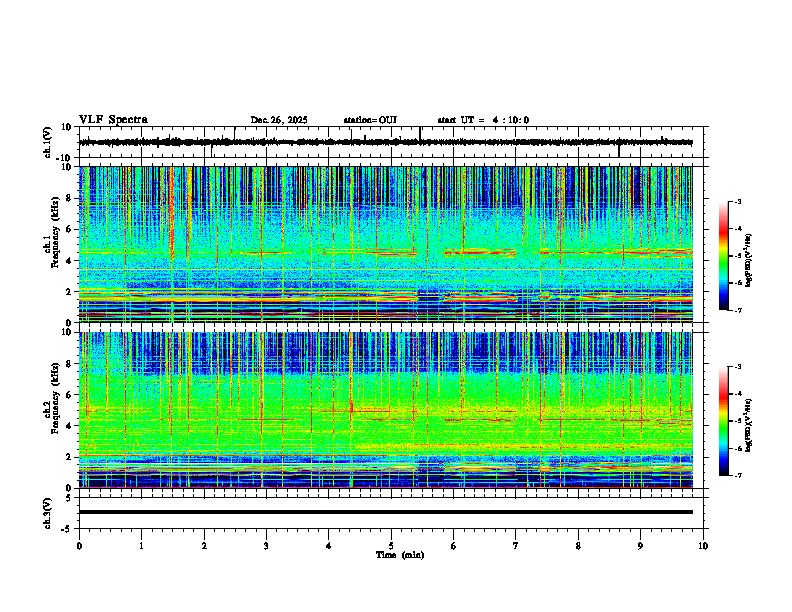
Task: Click the ch.3 flat black voltage trace
Action: (386, 512)
